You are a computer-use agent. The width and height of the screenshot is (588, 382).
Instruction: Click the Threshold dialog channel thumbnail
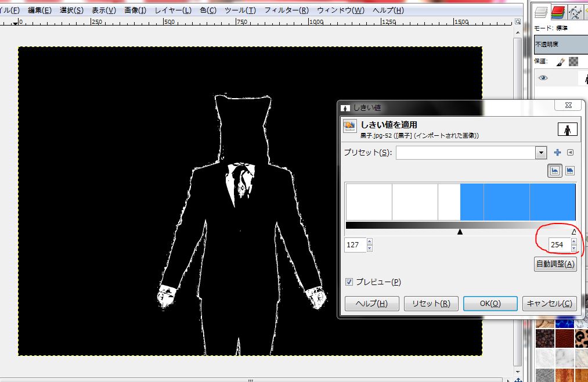coord(568,129)
